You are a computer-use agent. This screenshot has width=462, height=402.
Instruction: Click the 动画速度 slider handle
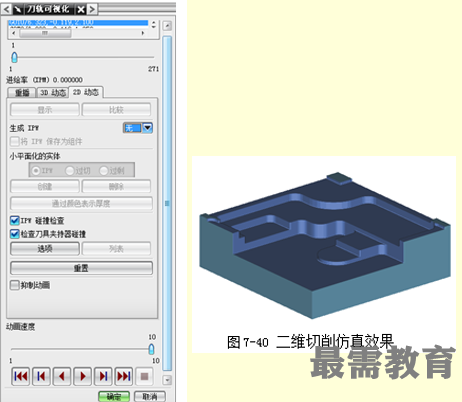point(151,349)
